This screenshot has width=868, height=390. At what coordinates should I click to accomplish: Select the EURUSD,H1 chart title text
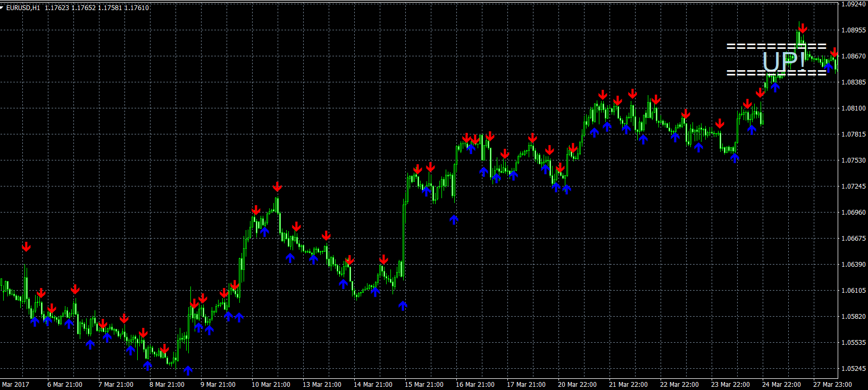click(x=23, y=8)
